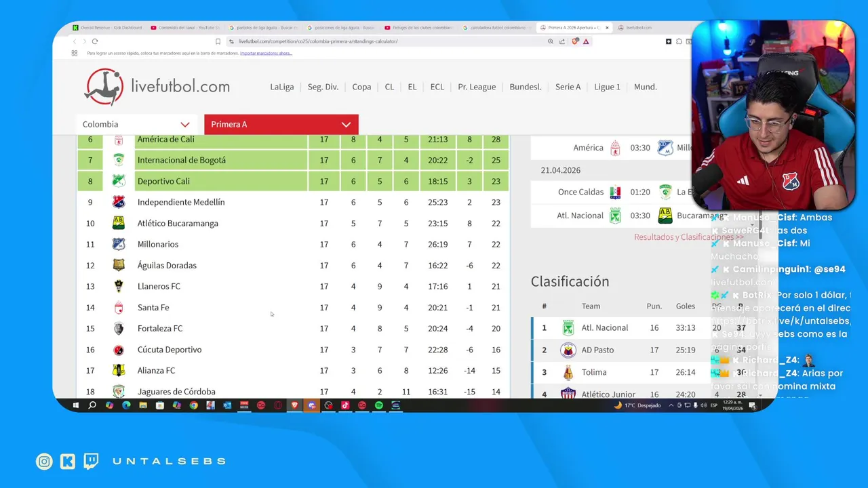Open Windows taskbar search
Viewport: 868px width, 488px height.
pyautogui.click(x=92, y=405)
